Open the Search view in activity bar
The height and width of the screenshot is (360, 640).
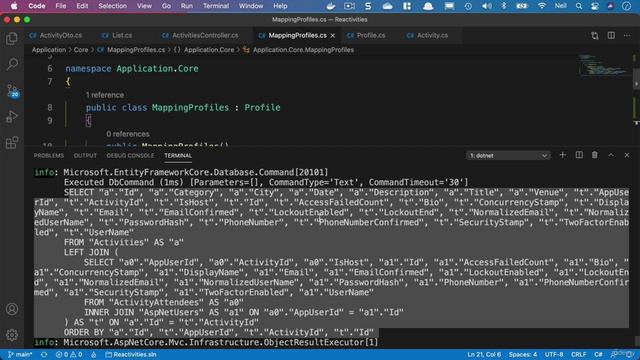point(12,64)
